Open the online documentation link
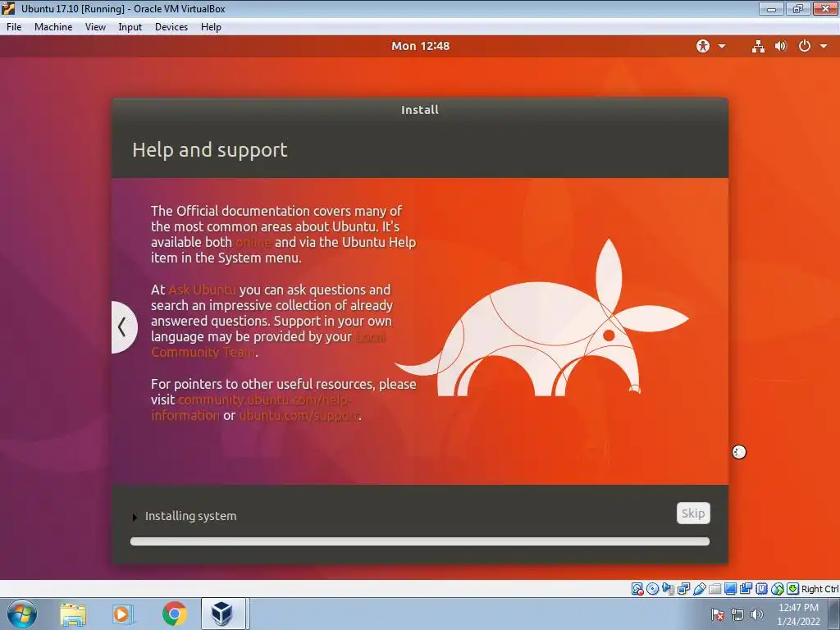Image resolution: width=840 pixels, height=630 pixels. coord(253,242)
